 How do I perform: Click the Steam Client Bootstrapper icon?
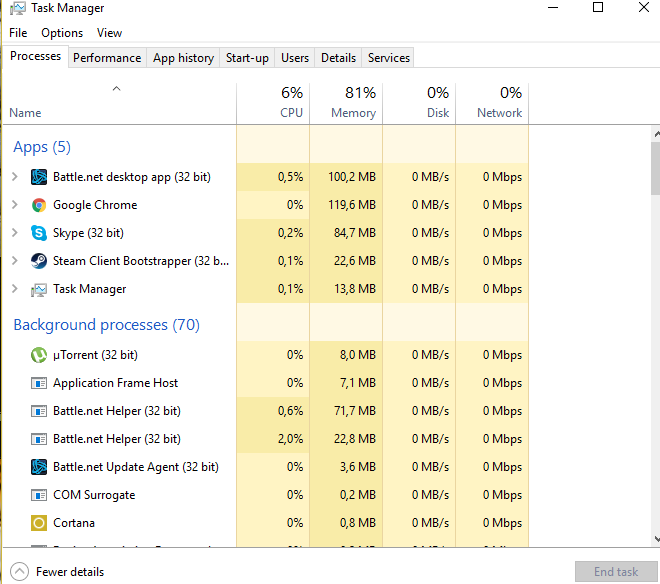point(39,261)
